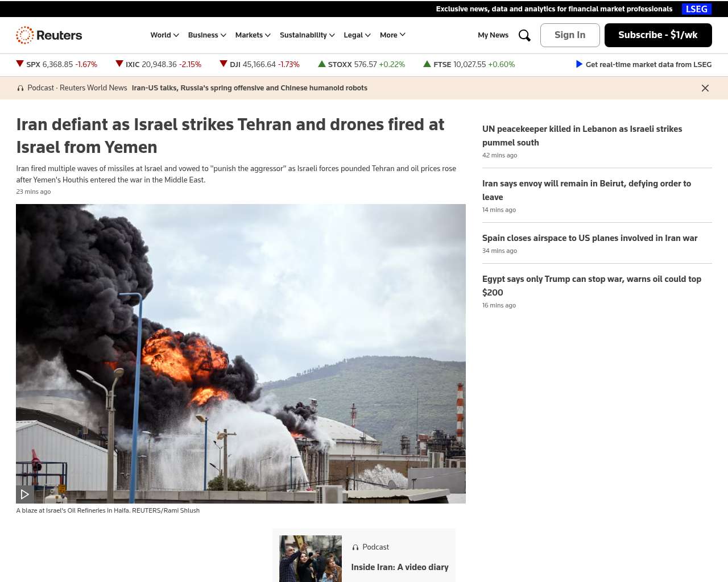Select the STOXX 576.57 ticker
Screen dimensions: 728x582
tap(362, 65)
